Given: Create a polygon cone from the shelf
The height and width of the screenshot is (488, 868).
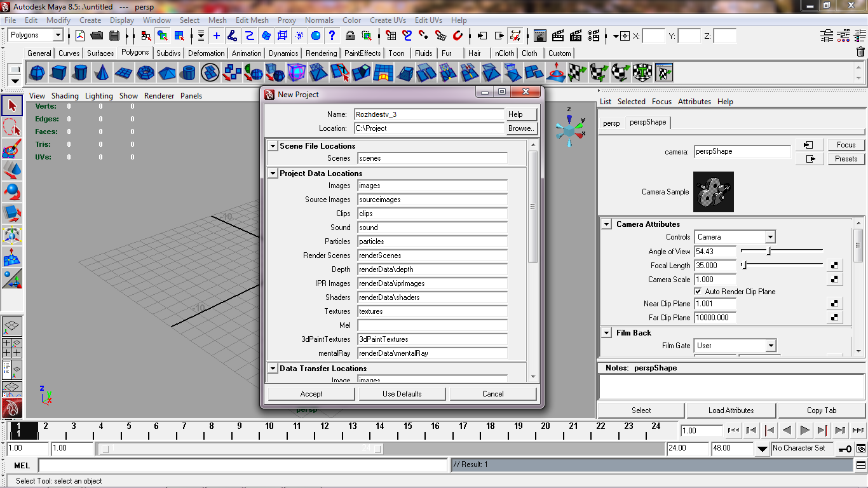Looking at the screenshot, I should (x=102, y=73).
